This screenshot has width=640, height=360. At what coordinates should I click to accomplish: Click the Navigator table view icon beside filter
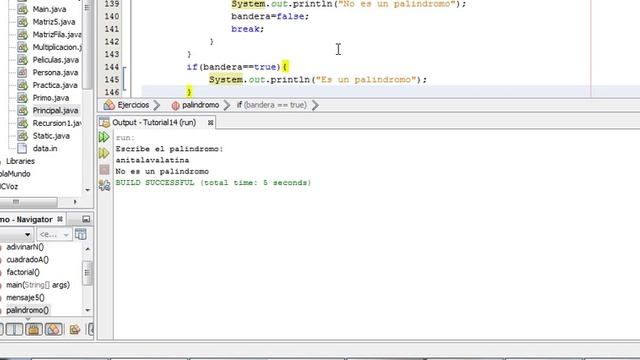(81, 234)
